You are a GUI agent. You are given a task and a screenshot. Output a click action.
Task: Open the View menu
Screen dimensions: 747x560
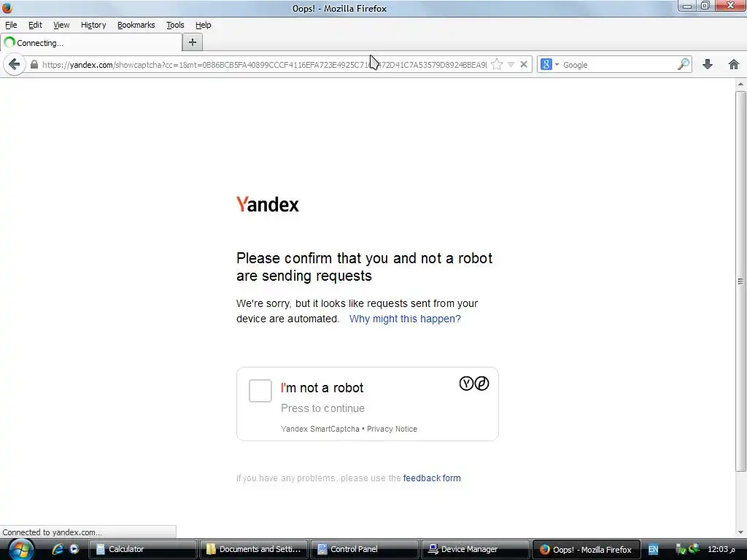pos(61,26)
